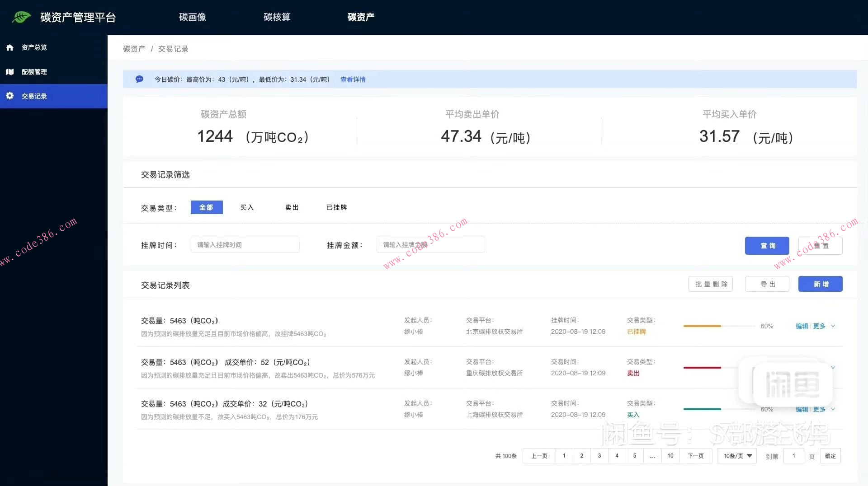868x486 pixels.
Task: Switch to the 碳核算 navigation tab
Action: [x=277, y=17]
